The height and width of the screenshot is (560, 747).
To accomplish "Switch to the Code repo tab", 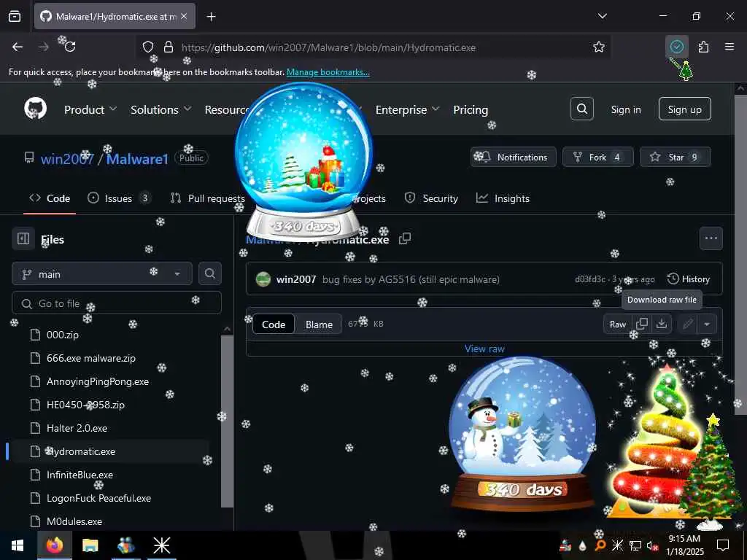I will (50, 198).
